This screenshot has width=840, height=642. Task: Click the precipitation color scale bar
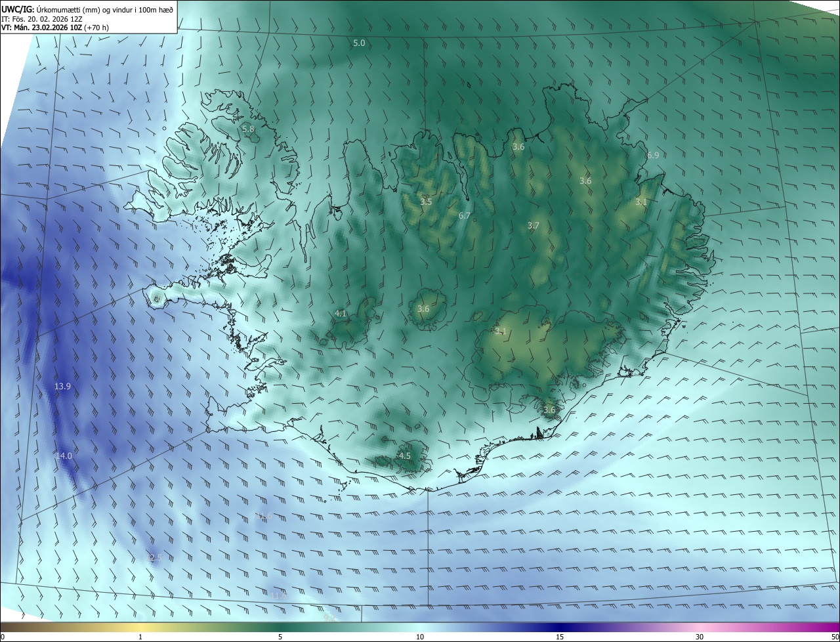[420, 627]
